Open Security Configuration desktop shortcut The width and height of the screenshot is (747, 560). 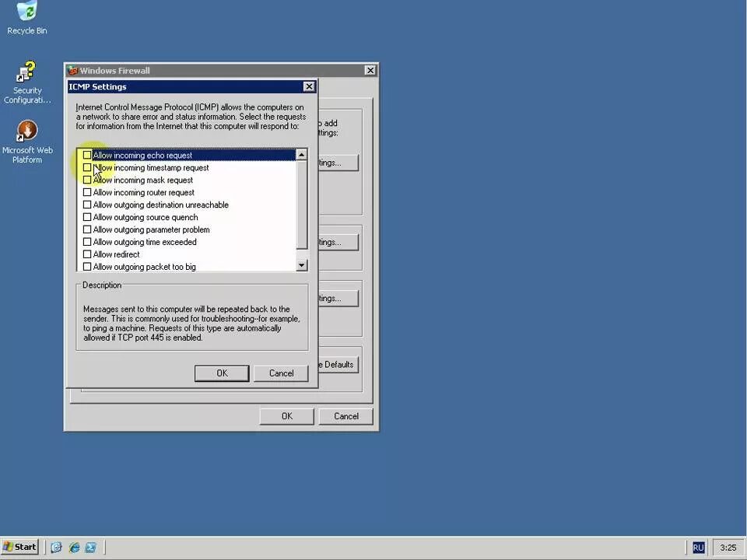point(27,82)
